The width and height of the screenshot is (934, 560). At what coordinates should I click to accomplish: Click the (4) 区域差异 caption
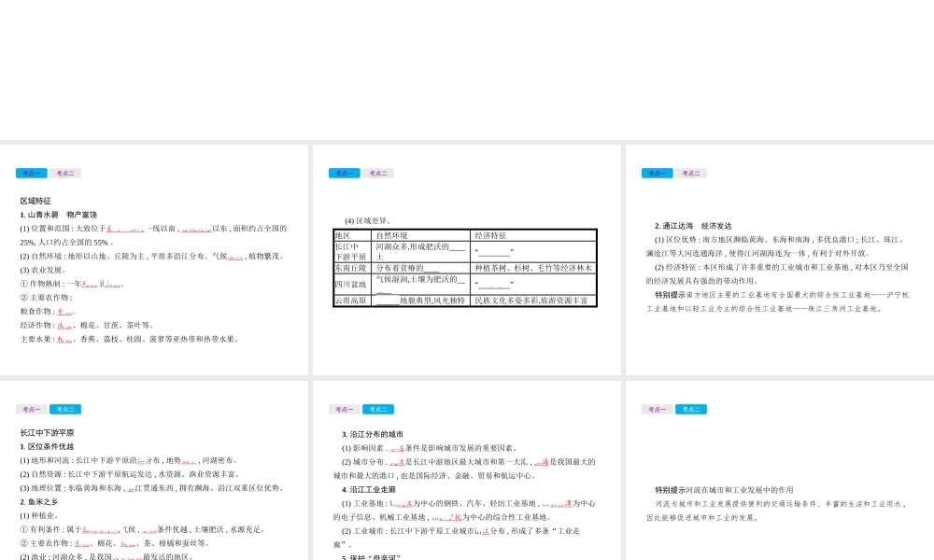(367, 221)
